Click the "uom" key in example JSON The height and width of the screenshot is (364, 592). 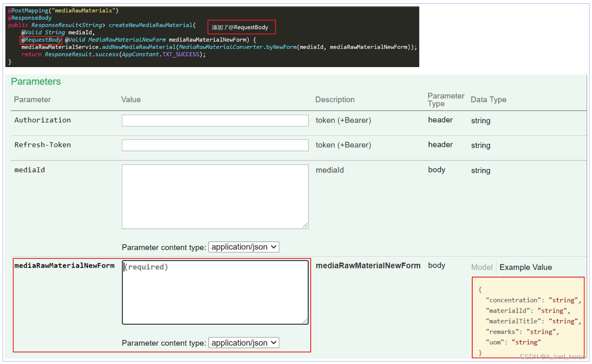(x=495, y=342)
